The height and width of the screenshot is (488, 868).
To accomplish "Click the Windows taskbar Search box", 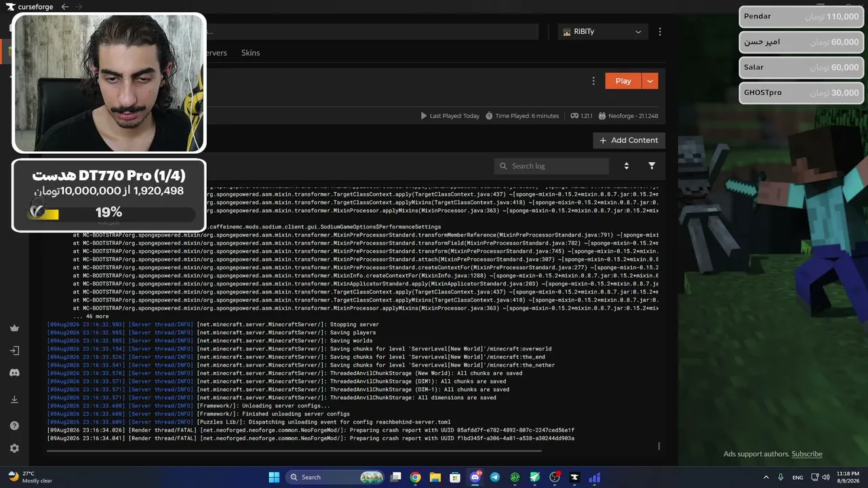I will pos(335,477).
